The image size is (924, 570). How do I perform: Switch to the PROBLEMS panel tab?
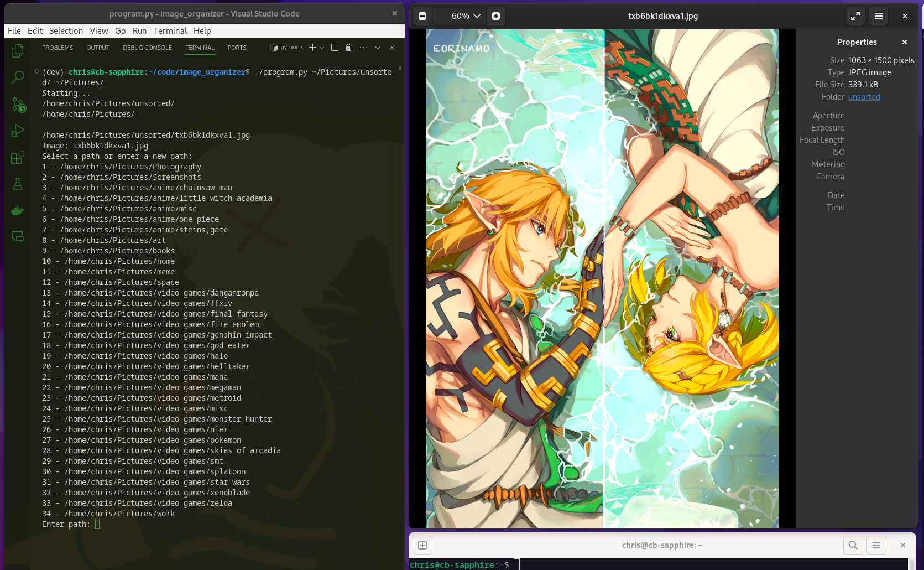click(x=58, y=48)
